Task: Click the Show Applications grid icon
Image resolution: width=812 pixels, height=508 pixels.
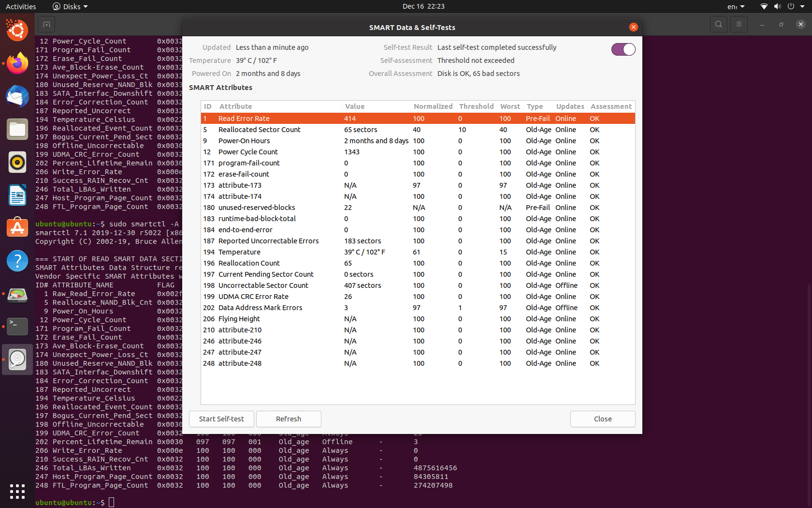Action: click(x=17, y=491)
